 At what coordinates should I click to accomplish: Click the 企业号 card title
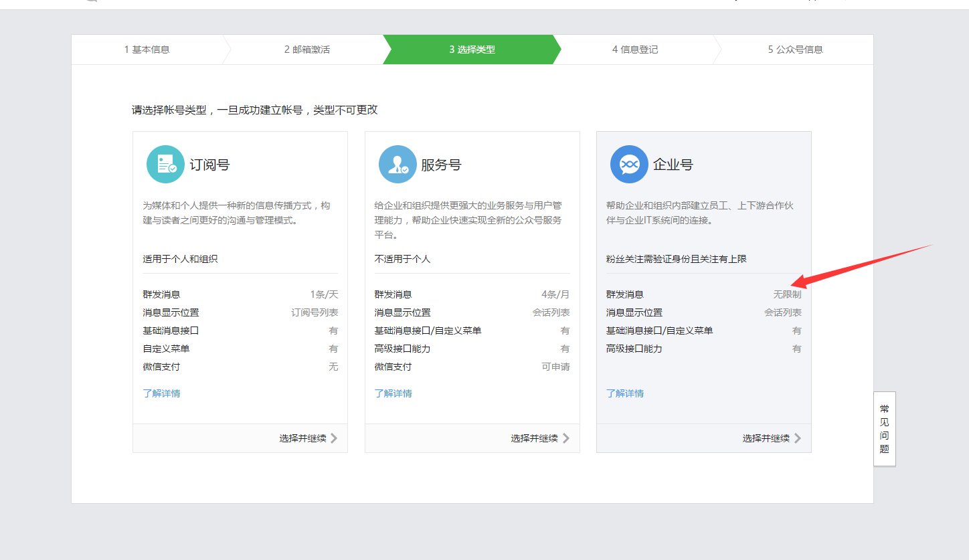673,165
